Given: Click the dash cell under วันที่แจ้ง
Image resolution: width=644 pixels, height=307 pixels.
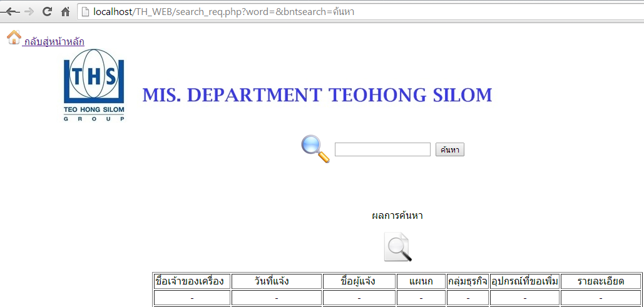Looking at the screenshot, I should (277, 298).
